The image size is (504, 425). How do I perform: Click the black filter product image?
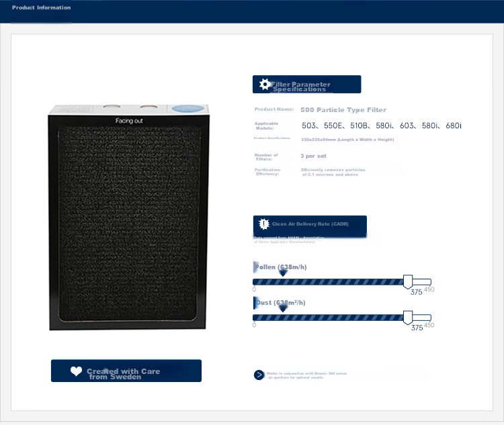click(128, 217)
